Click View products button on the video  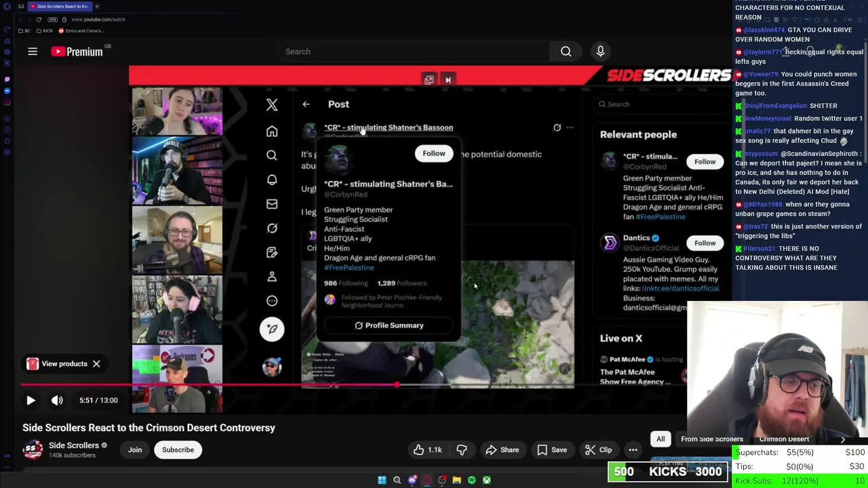point(57,364)
